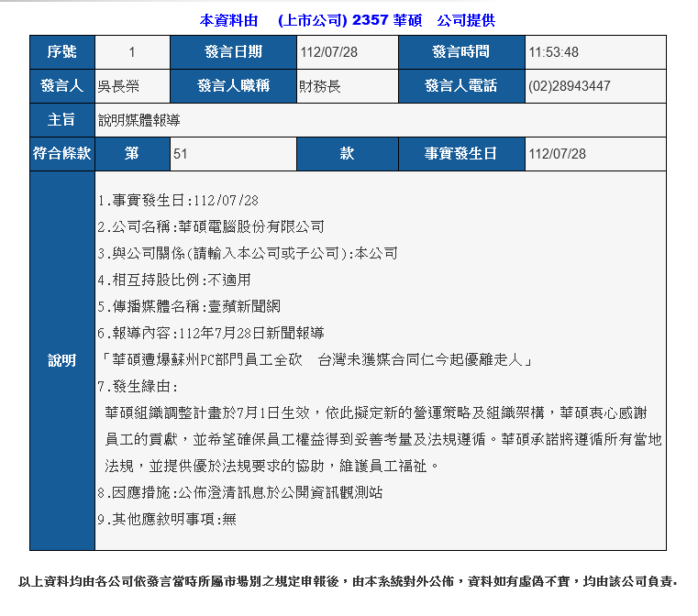
Task: Click line '1.事實發生日:112/07/28'
Action: point(178,201)
